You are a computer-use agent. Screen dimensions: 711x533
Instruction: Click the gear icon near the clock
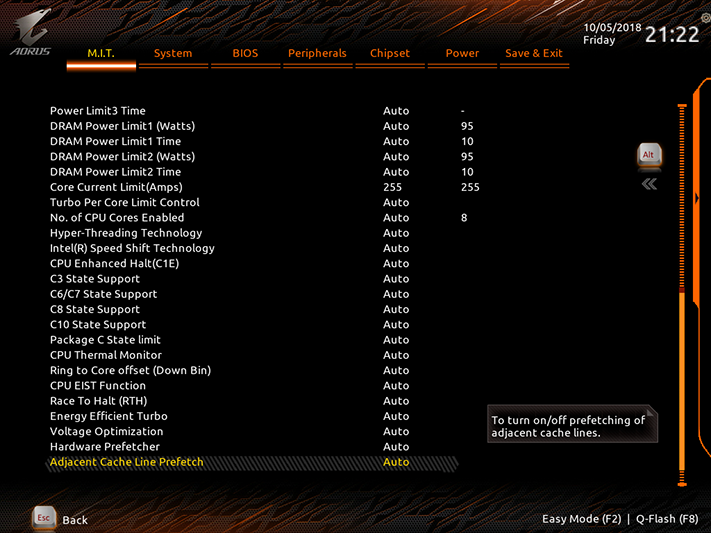pos(706,18)
